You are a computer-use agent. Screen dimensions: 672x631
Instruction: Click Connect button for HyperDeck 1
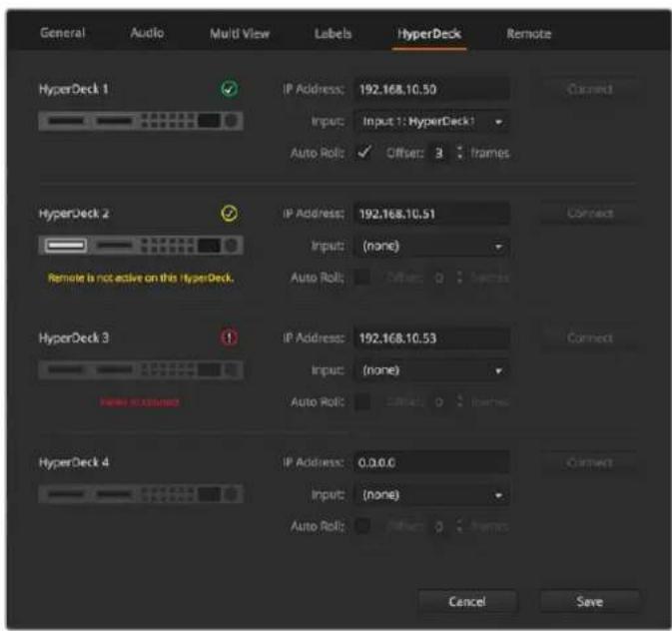590,89
